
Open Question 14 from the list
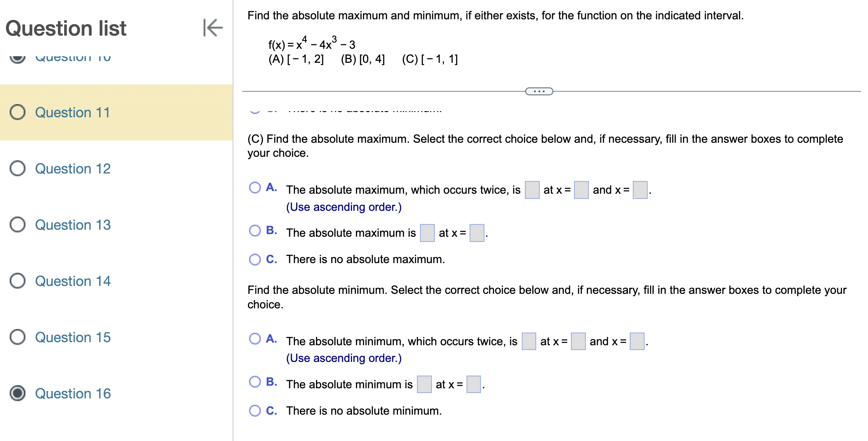[72, 281]
